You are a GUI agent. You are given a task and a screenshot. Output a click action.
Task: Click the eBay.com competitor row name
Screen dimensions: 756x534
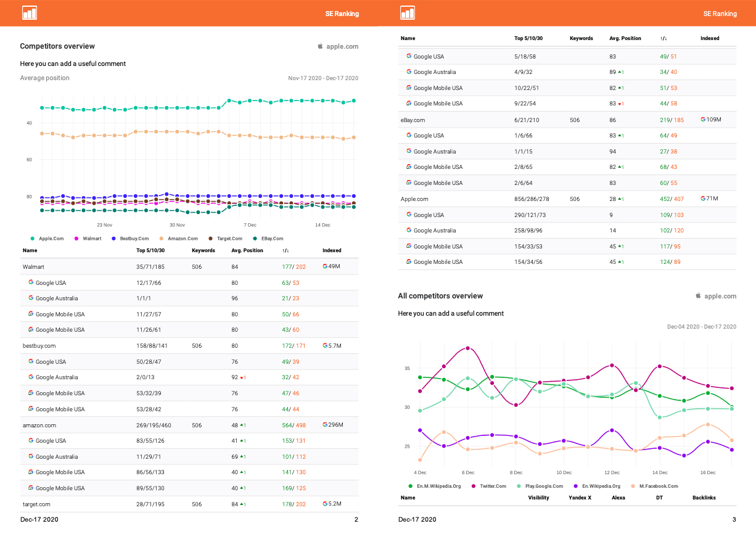(413, 120)
